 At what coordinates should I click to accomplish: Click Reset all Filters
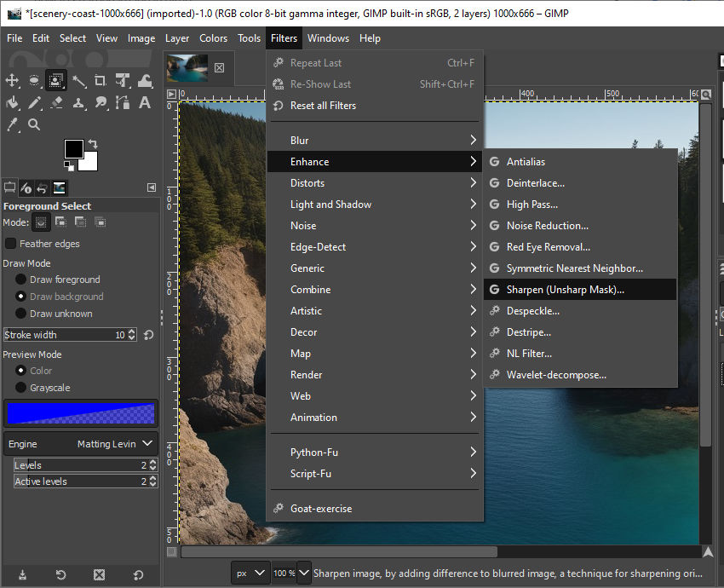(323, 106)
